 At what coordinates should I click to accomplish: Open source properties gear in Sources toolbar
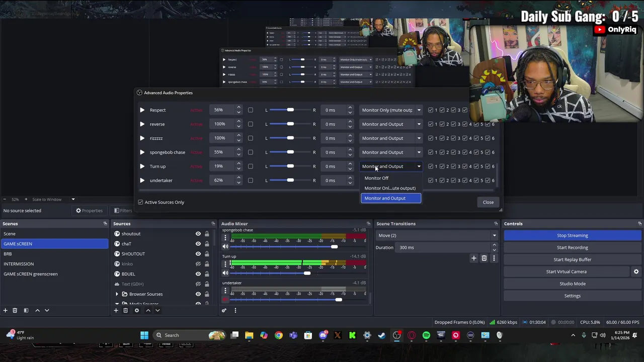(137, 311)
